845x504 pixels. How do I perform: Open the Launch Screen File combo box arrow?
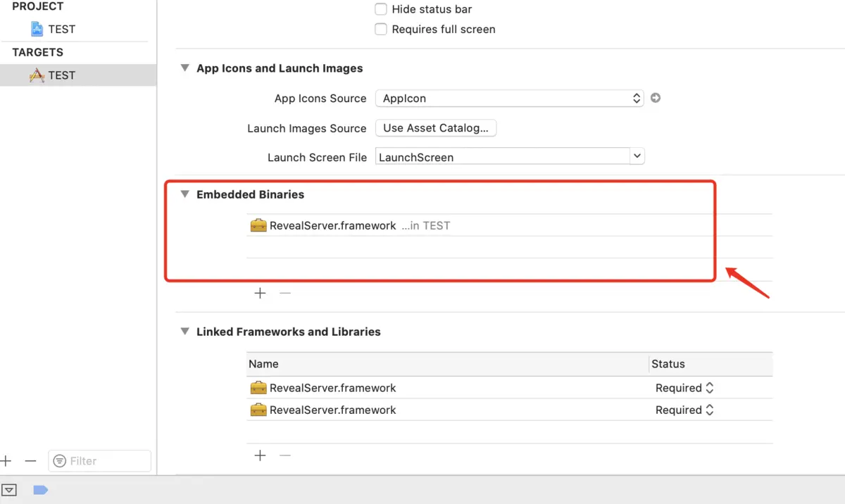click(637, 156)
